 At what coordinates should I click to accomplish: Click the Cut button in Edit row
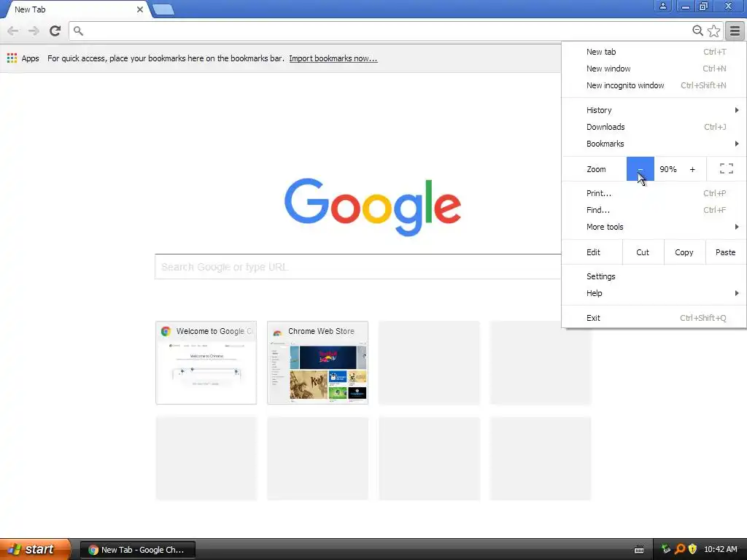click(x=643, y=252)
